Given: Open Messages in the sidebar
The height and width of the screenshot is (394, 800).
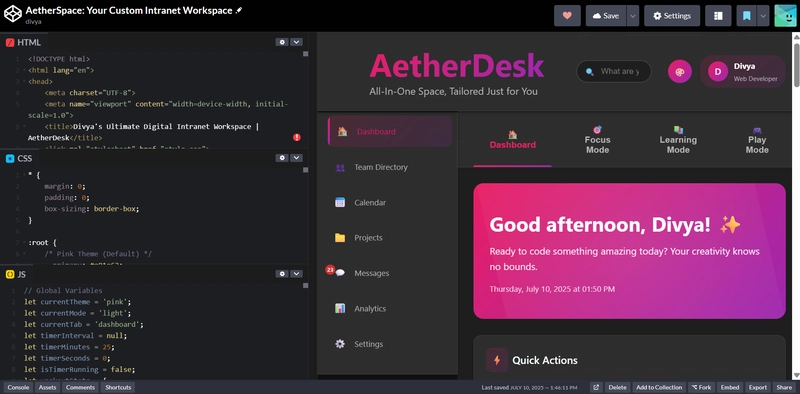Looking at the screenshot, I should 390,273.
